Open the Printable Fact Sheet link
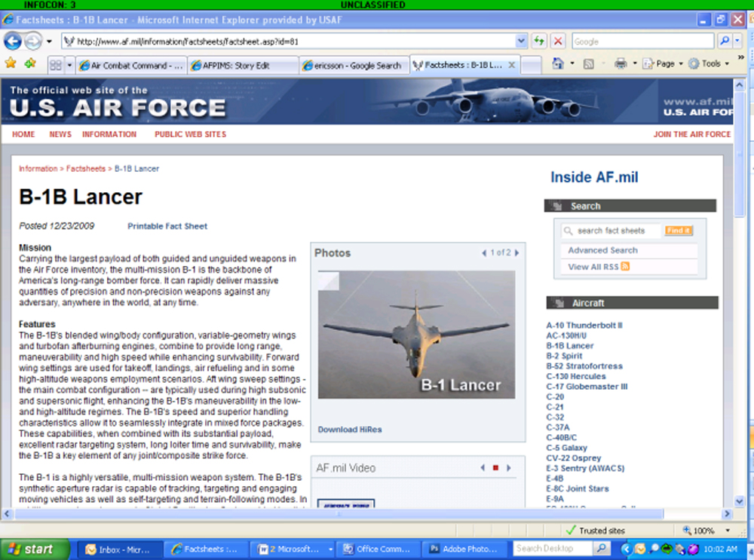 pyautogui.click(x=167, y=225)
